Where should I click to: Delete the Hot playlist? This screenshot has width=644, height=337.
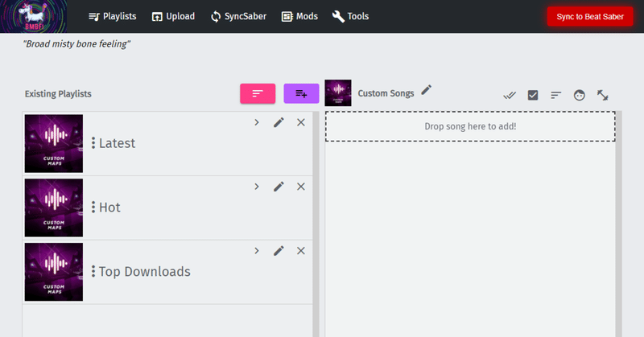pyautogui.click(x=301, y=187)
